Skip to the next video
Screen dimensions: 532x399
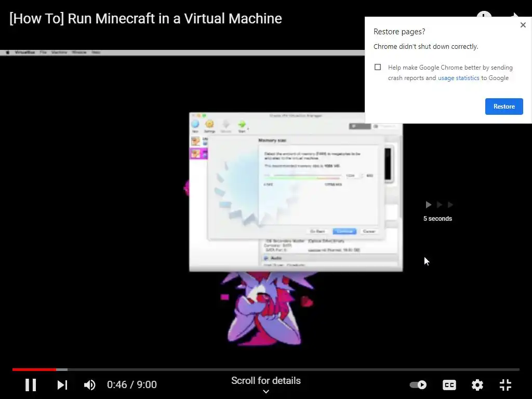[62, 385]
